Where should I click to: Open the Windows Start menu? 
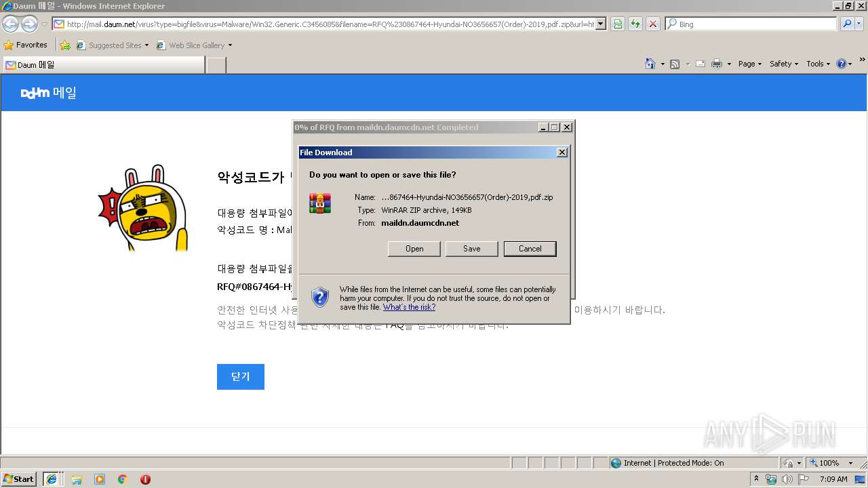[19, 479]
